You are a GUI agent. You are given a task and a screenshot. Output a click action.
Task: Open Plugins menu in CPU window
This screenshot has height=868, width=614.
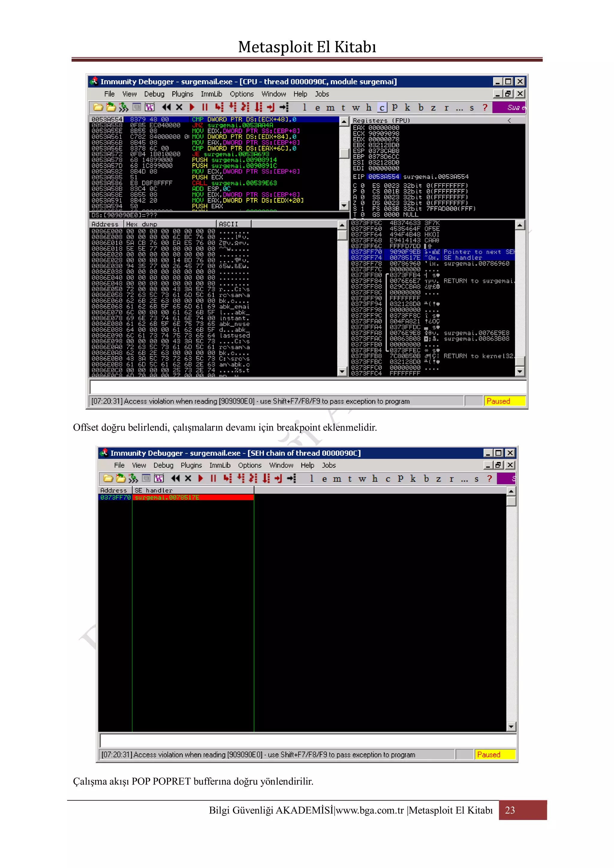(x=182, y=94)
